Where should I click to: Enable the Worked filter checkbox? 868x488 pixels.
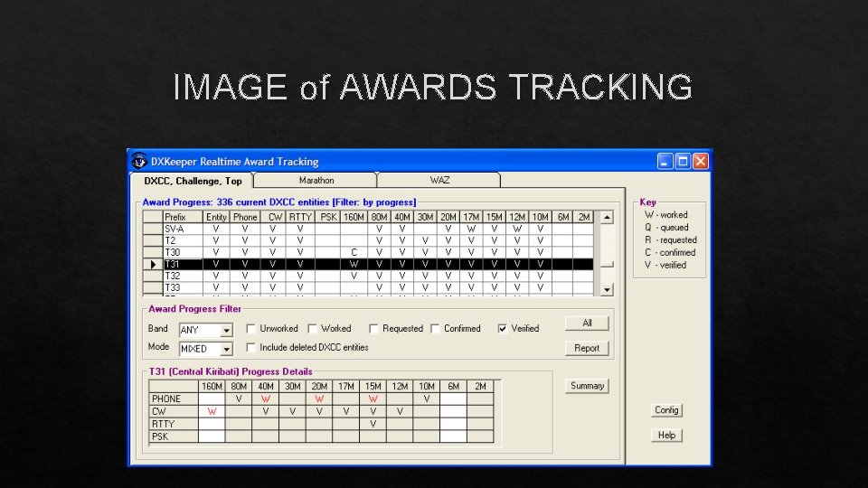312,329
